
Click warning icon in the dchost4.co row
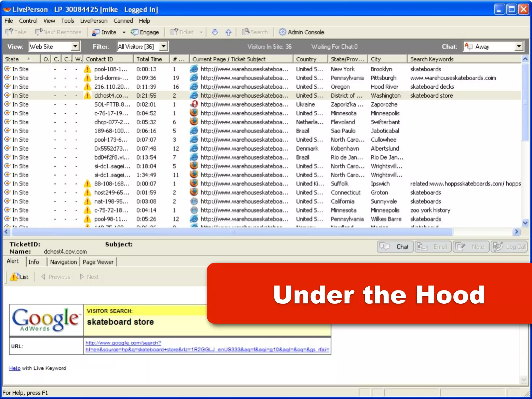click(x=88, y=96)
